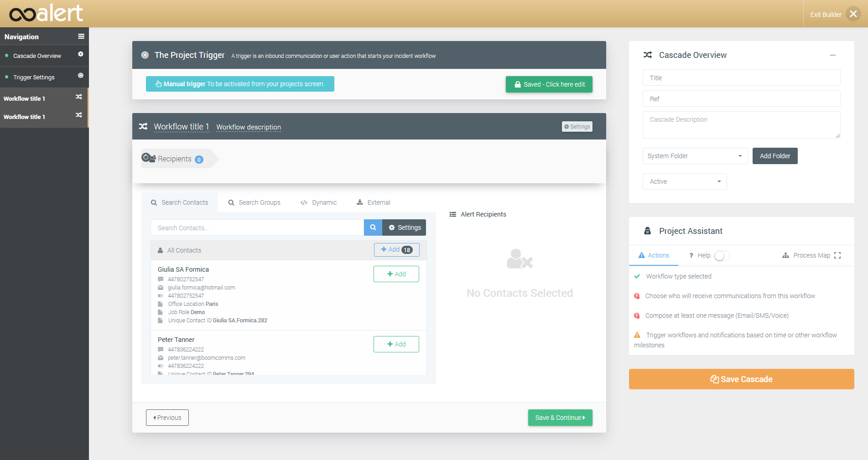Click into the Search Contacts field

point(257,228)
